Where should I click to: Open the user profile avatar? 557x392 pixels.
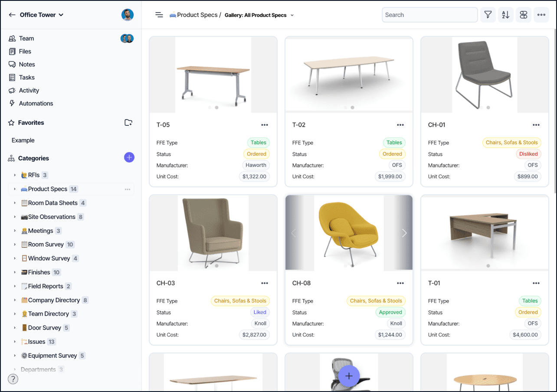click(128, 15)
